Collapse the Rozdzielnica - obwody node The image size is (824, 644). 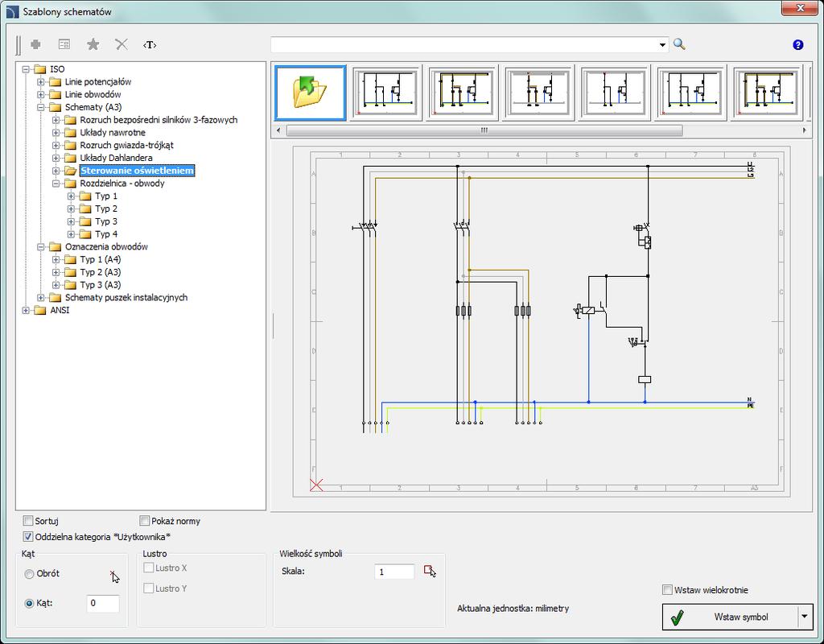(x=56, y=184)
